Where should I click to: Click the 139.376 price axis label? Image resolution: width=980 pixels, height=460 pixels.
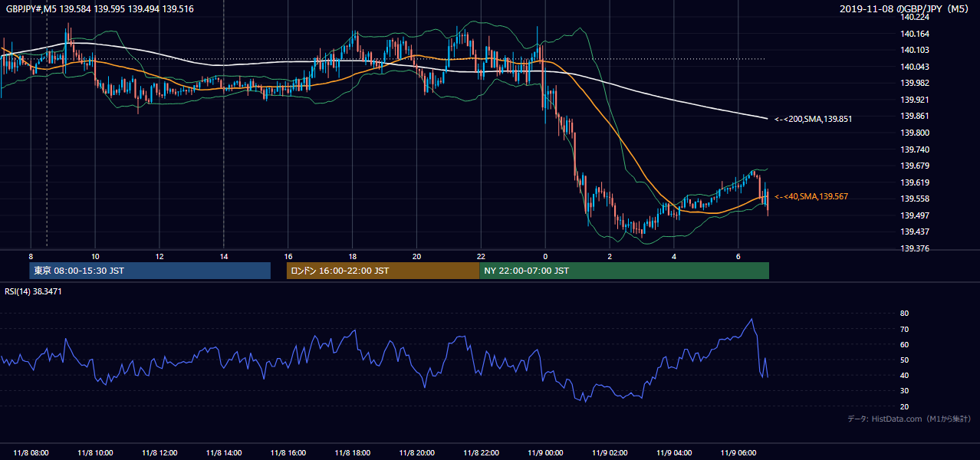coord(915,249)
